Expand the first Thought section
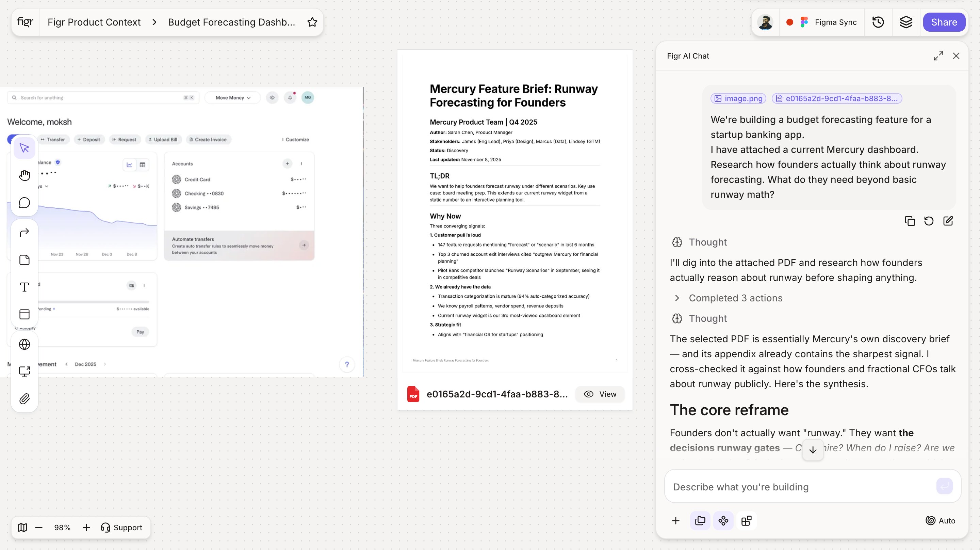980x550 pixels. coord(700,242)
